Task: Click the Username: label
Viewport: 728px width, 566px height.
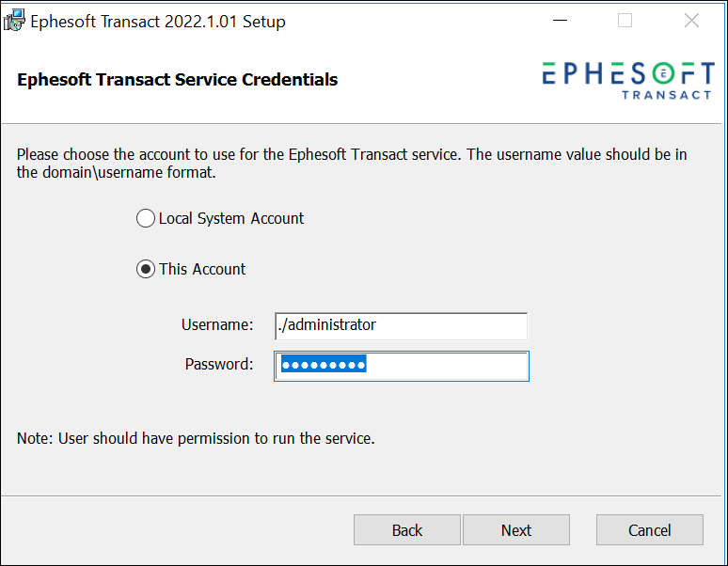Action: 217,324
